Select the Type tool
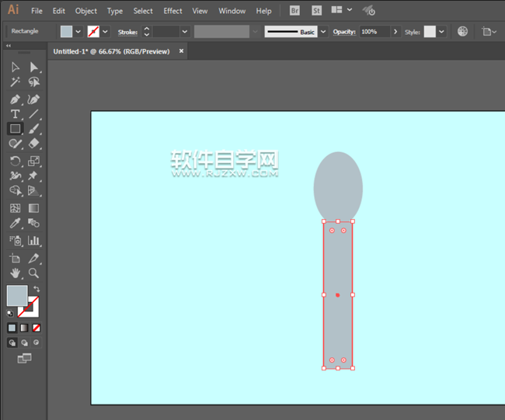The width and height of the screenshot is (505, 420). (x=15, y=114)
